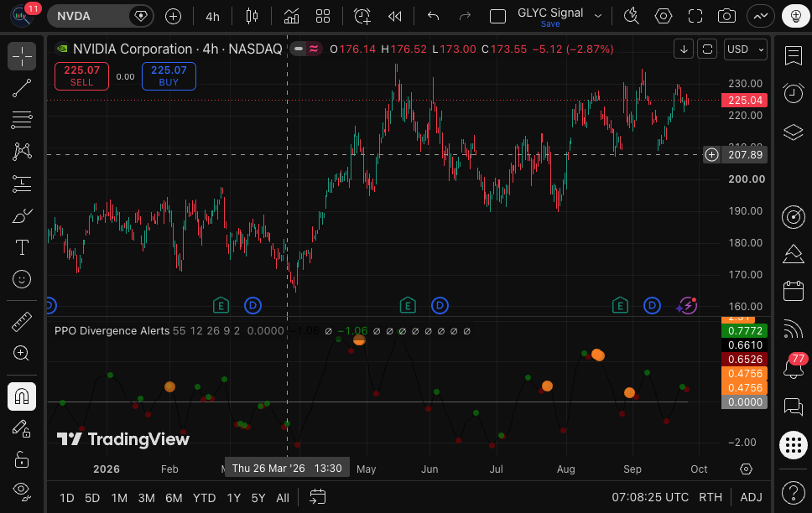Enter fullscreen mode
This screenshot has width=812, height=513.
[695, 16]
